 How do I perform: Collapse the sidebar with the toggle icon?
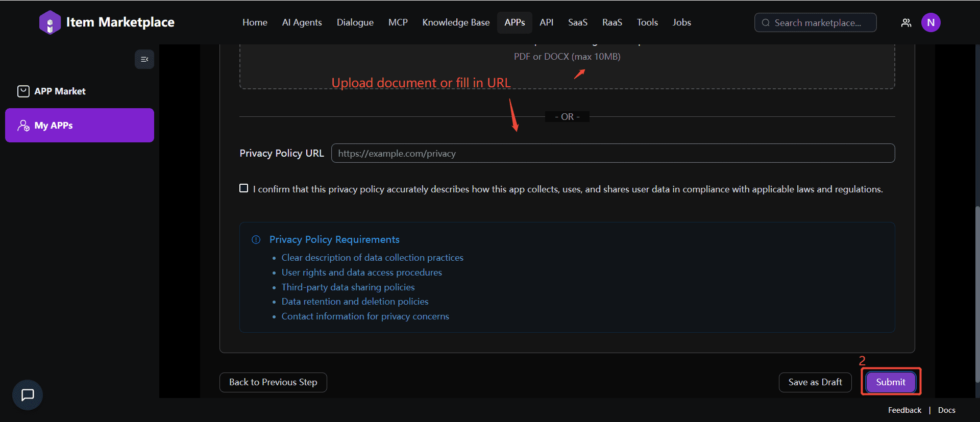click(x=144, y=59)
